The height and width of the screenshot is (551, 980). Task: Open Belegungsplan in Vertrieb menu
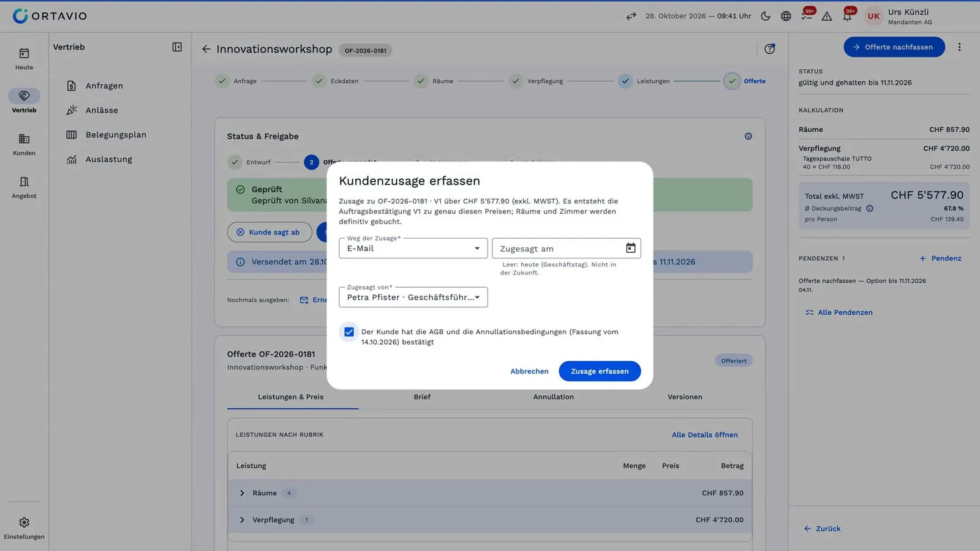(116, 135)
